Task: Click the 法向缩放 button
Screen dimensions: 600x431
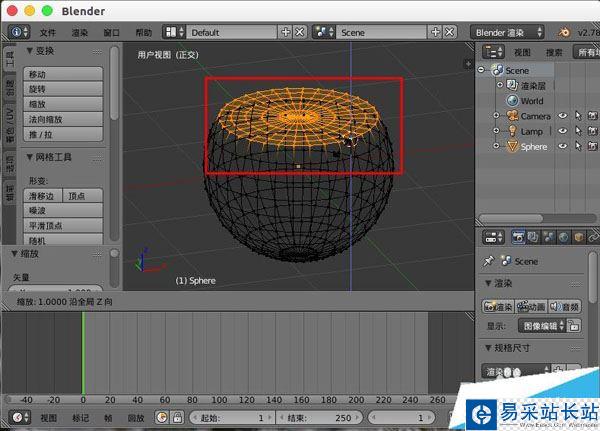Action: [63, 119]
